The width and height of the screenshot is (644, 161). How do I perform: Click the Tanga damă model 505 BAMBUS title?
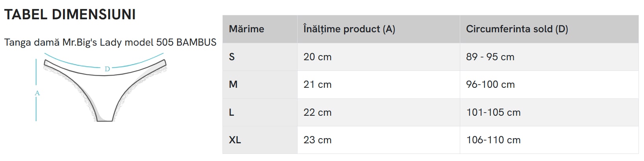point(110,43)
